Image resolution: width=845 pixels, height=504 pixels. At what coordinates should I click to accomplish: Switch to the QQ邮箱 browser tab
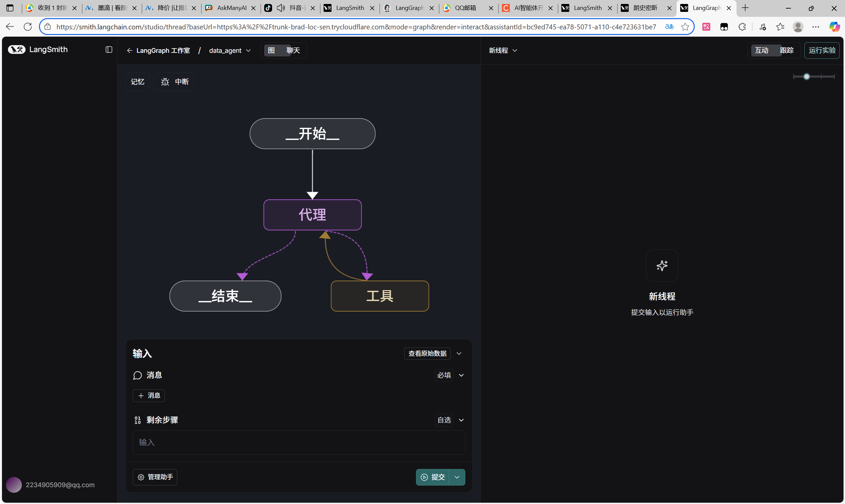point(465,8)
